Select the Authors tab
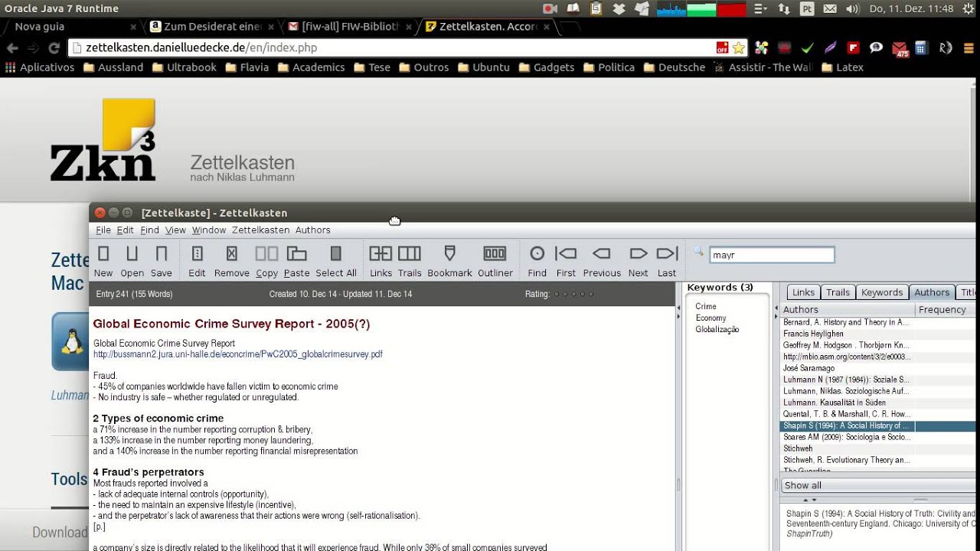 pyautogui.click(x=932, y=292)
